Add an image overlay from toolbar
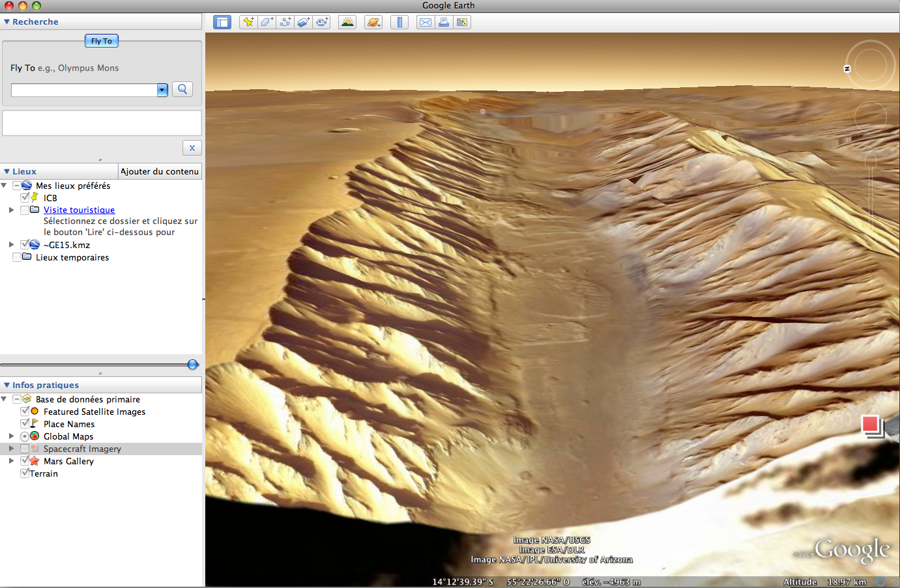This screenshot has height=588, width=900. (303, 22)
